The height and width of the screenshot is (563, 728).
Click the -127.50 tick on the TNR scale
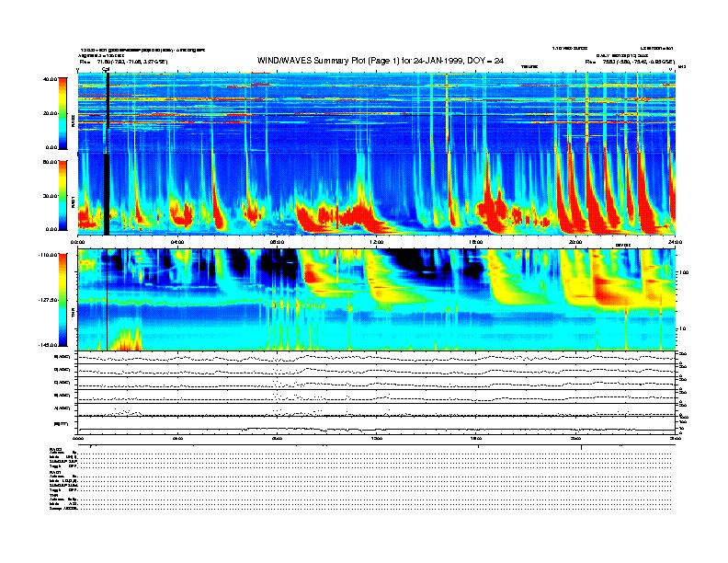point(48,300)
